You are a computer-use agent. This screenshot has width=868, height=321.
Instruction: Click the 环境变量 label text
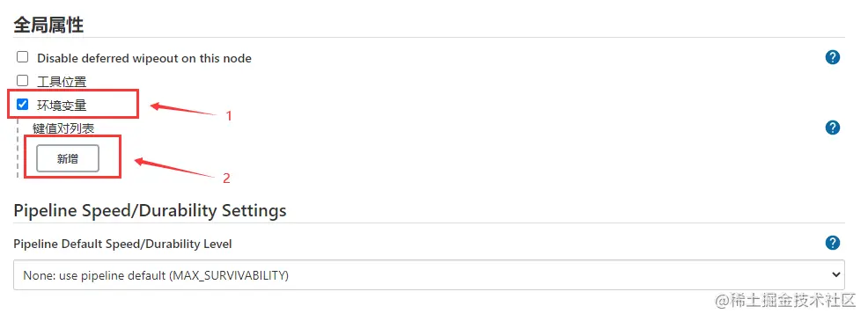coord(62,105)
